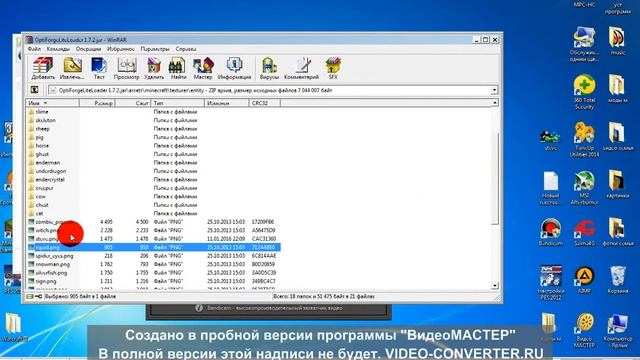Open the картинки desktop folder
The image size is (640, 360).
click(x=617, y=184)
